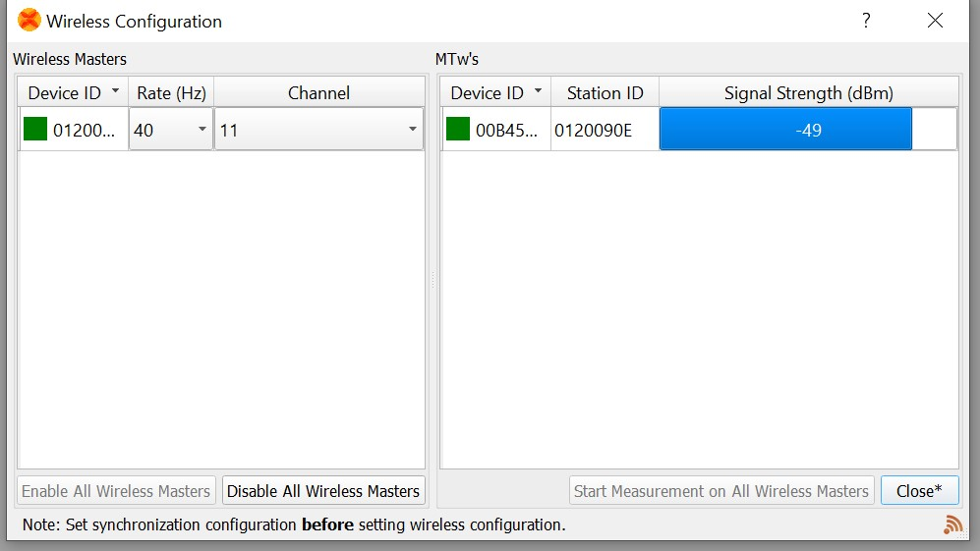
Task: Click the Rate (Hz) column header
Action: [171, 93]
